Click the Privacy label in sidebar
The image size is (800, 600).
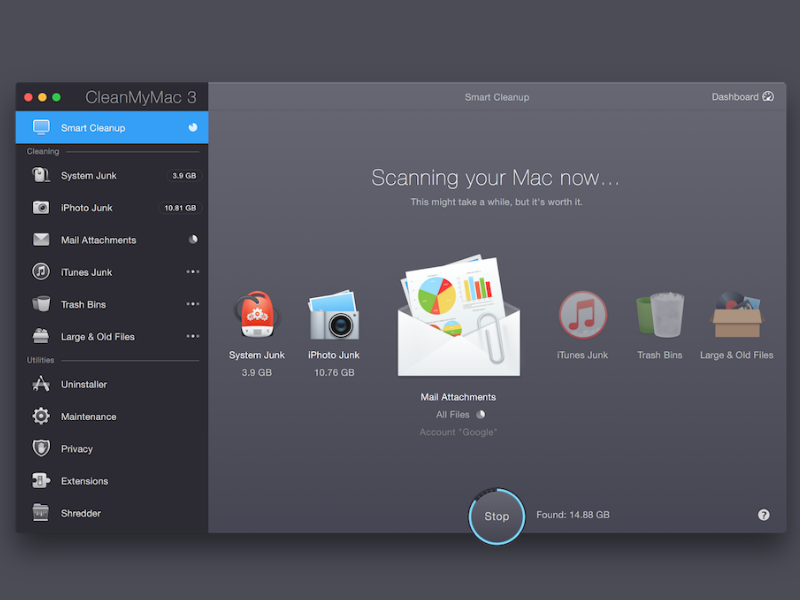[x=77, y=449]
